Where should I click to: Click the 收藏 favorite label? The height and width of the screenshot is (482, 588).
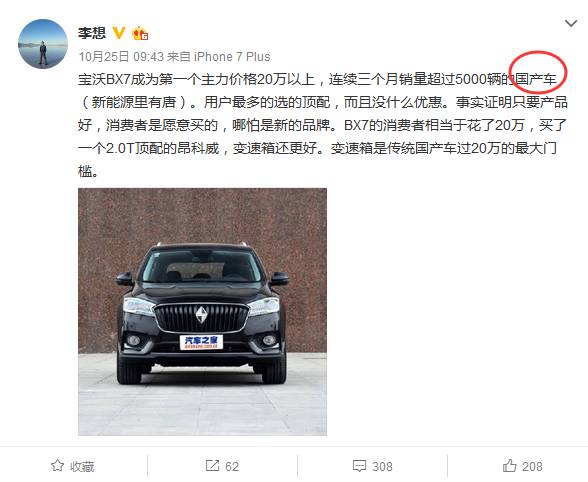pyautogui.click(x=82, y=467)
